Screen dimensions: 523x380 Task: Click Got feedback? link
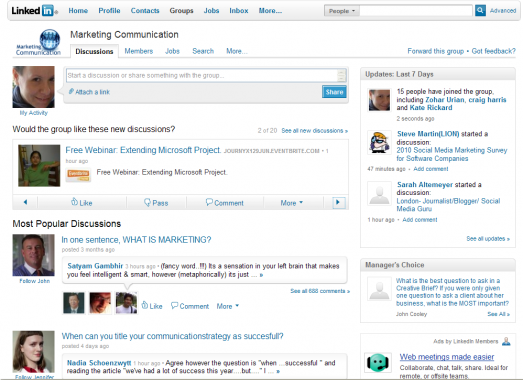click(493, 51)
